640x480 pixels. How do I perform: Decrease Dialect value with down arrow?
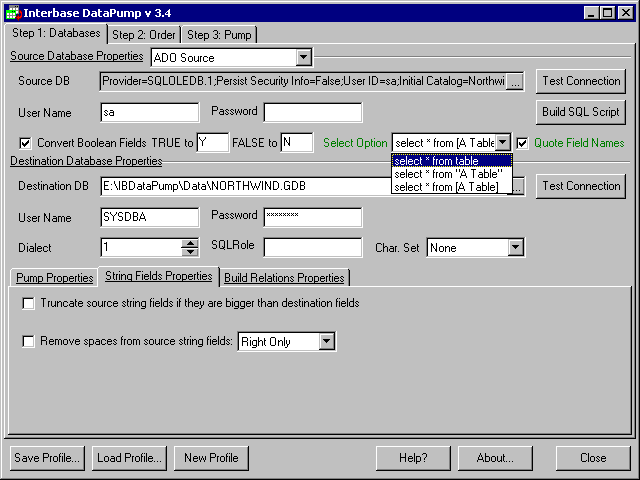[x=190, y=252]
